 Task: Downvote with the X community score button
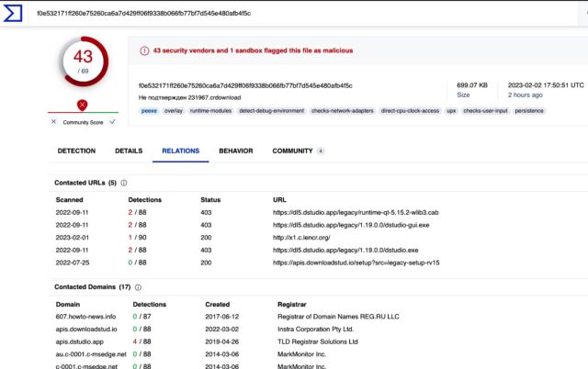coord(53,121)
